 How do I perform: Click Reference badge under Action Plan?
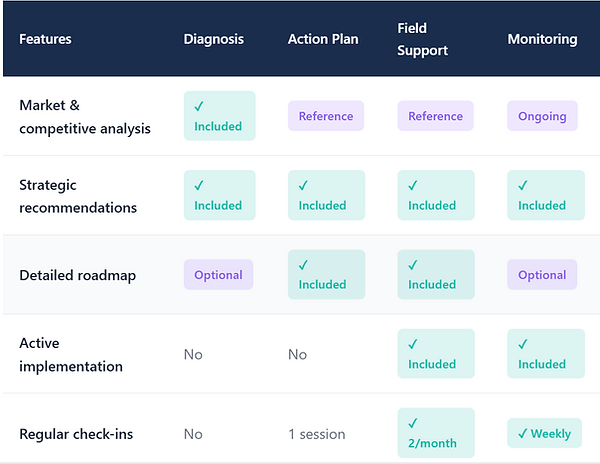325,116
